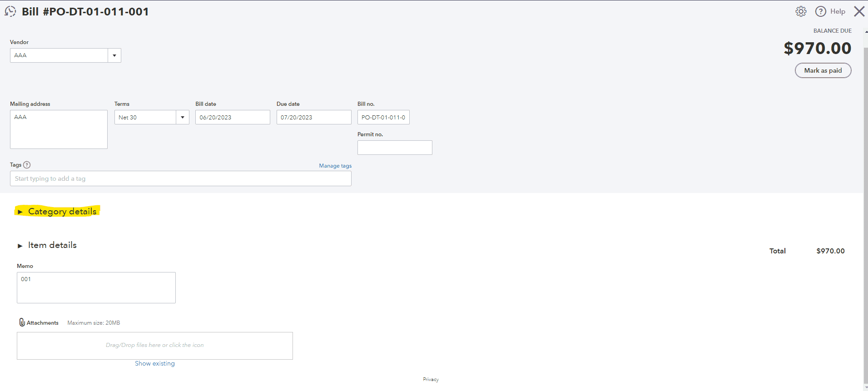This screenshot has height=391, width=868.
Task: Click the Attachments paperclip icon
Action: [22, 322]
